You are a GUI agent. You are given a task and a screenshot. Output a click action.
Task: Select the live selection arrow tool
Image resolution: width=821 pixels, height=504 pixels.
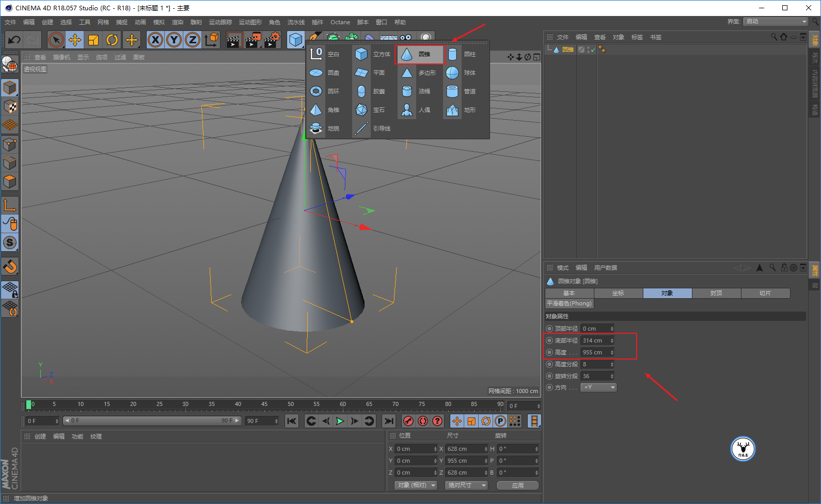(x=56, y=40)
